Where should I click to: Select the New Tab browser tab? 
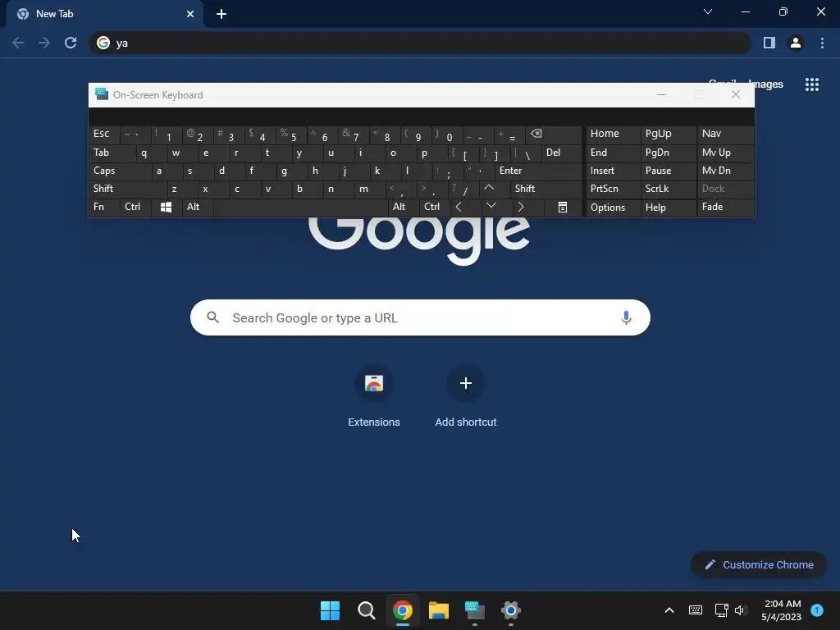104,15
